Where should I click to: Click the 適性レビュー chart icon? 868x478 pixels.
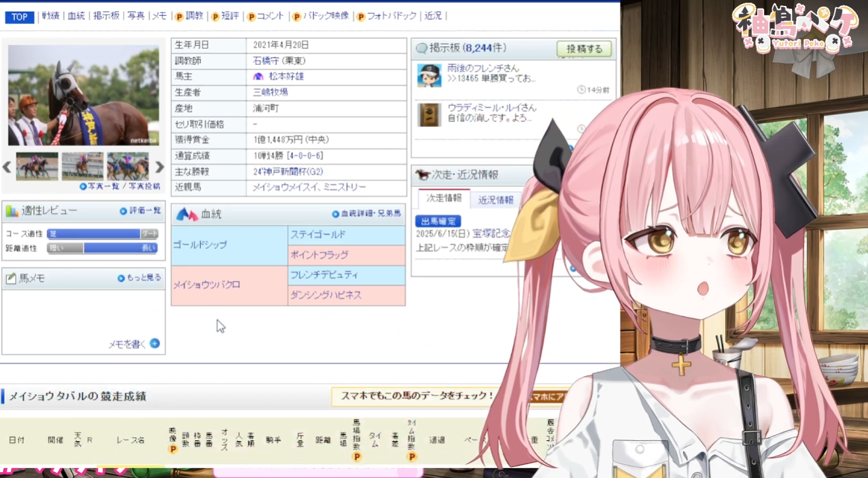[12, 212]
